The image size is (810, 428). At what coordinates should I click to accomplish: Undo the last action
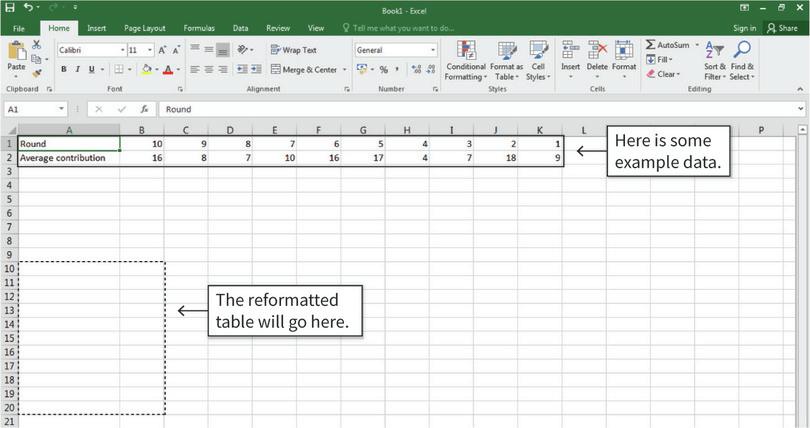pos(28,7)
